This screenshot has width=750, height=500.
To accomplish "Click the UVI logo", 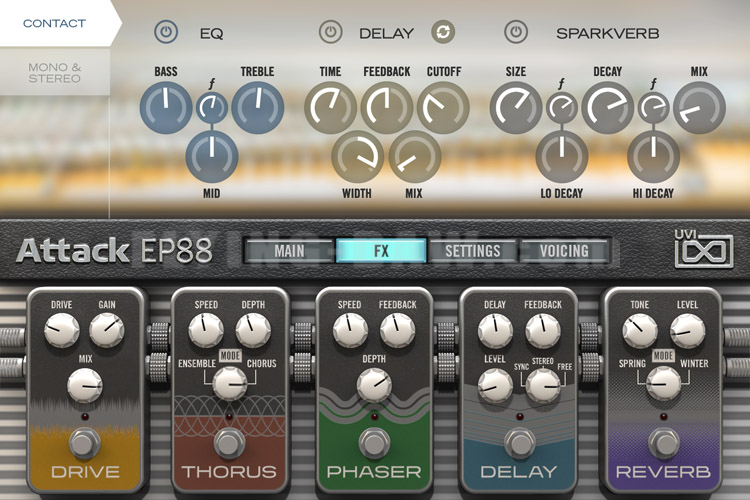I will click(x=704, y=249).
